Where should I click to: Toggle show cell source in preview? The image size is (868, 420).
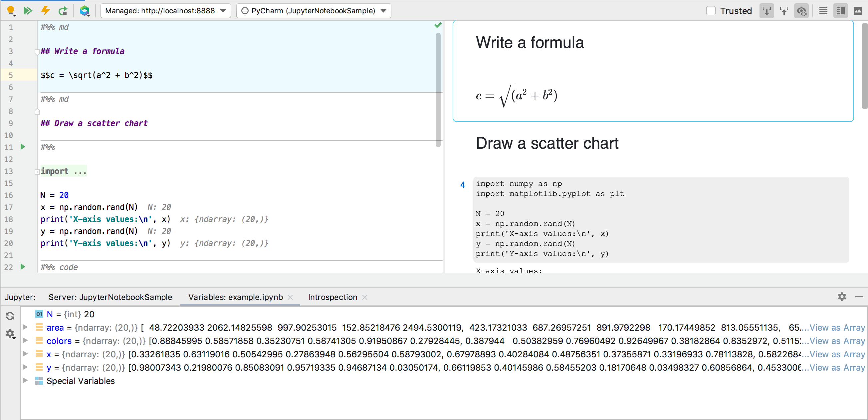click(801, 10)
